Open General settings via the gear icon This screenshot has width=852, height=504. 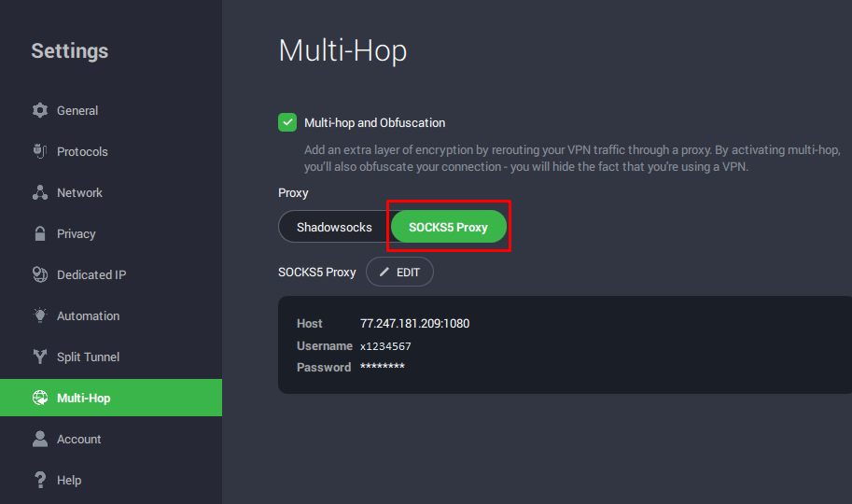click(40, 110)
